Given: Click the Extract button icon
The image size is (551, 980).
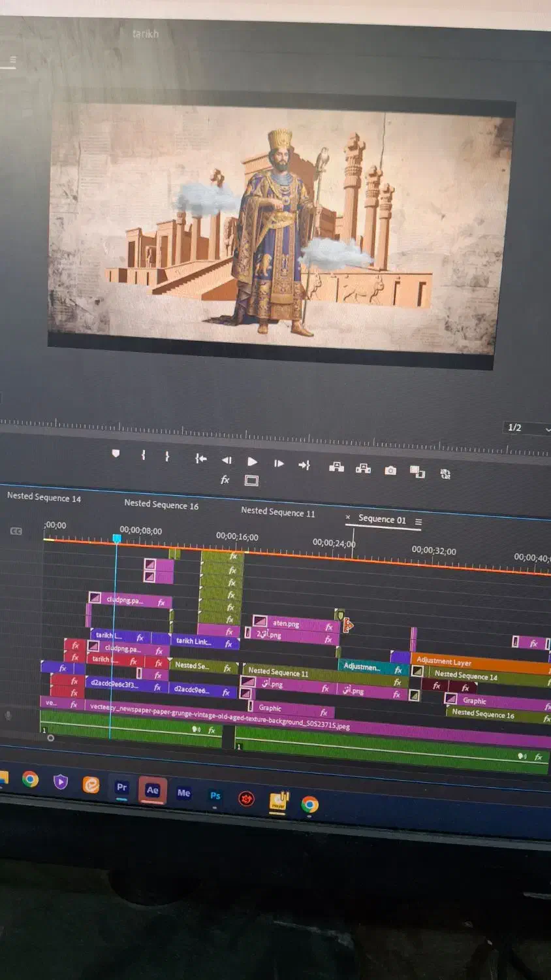Looking at the screenshot, I should [363, 468].
